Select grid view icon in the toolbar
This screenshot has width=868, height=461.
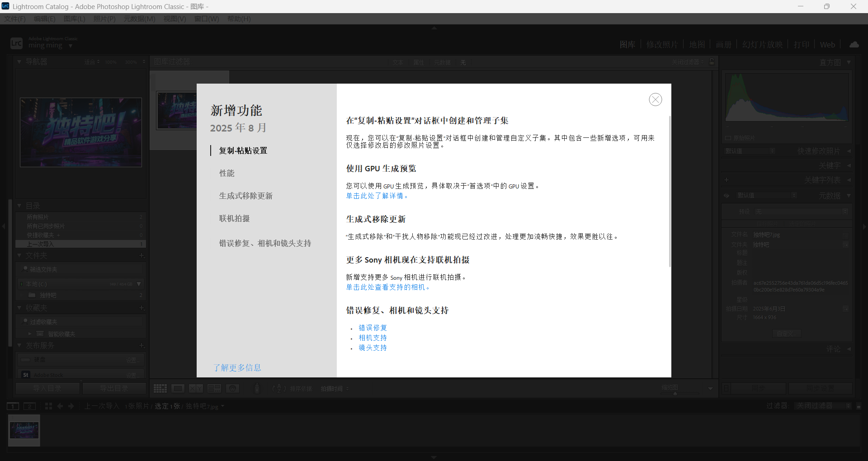(160, 389)
